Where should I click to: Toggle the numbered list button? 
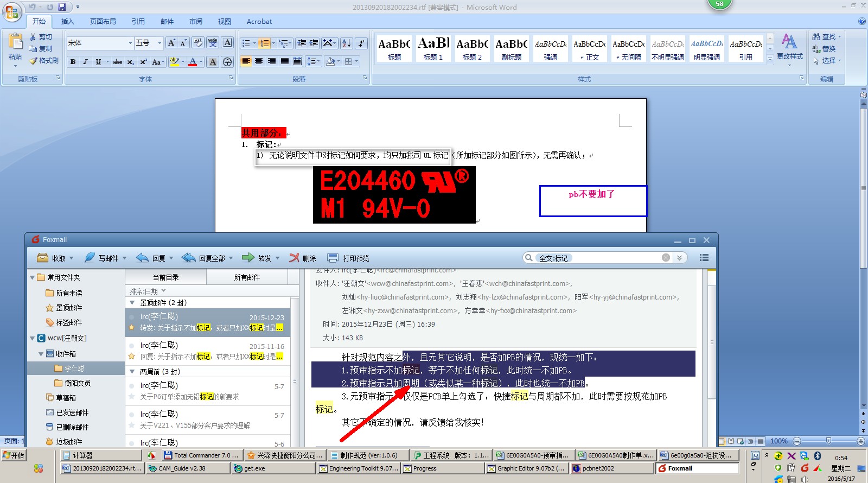point(264,43)
